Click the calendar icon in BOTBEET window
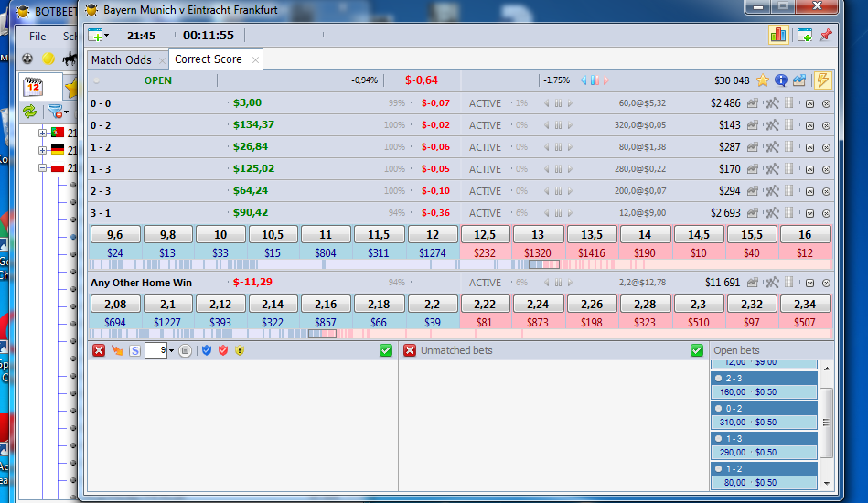The width and height of the screenshot is (868, 503). (x=33, y=86)
